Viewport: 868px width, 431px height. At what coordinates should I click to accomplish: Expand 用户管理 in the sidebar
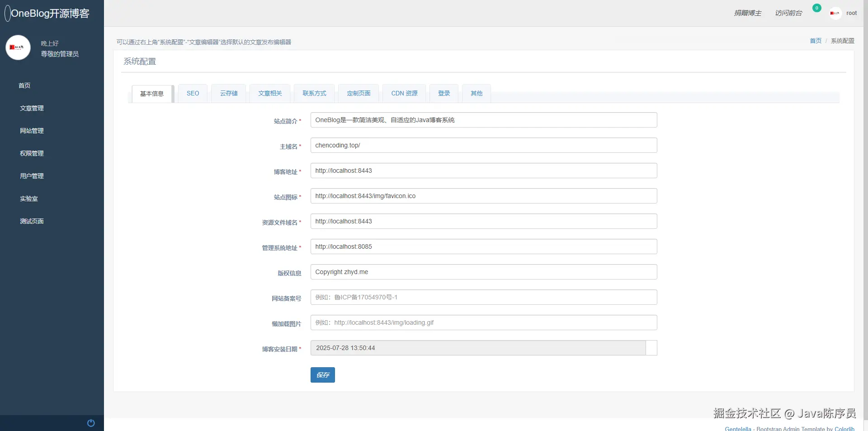click(32, 176)
